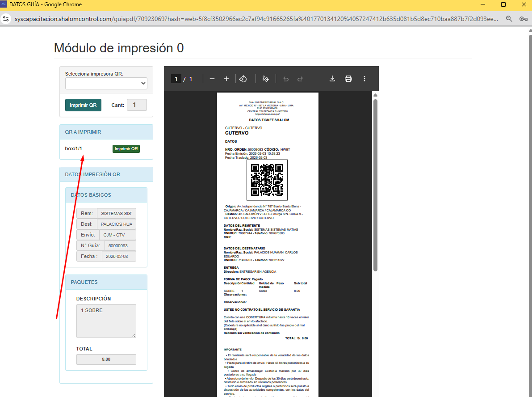Click the Total field showing 8.00
The height and width of the screenshot is (397, 532).
[106, 359]
